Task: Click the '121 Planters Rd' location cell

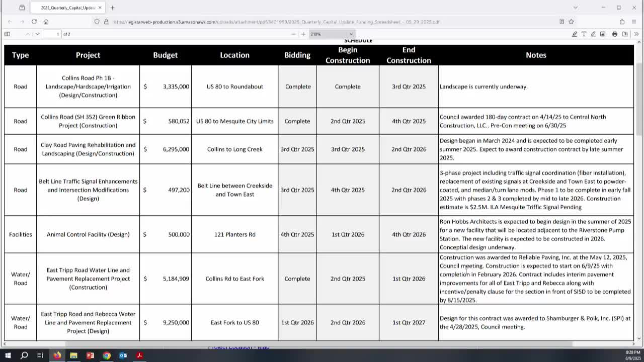Action: (235, 234)
